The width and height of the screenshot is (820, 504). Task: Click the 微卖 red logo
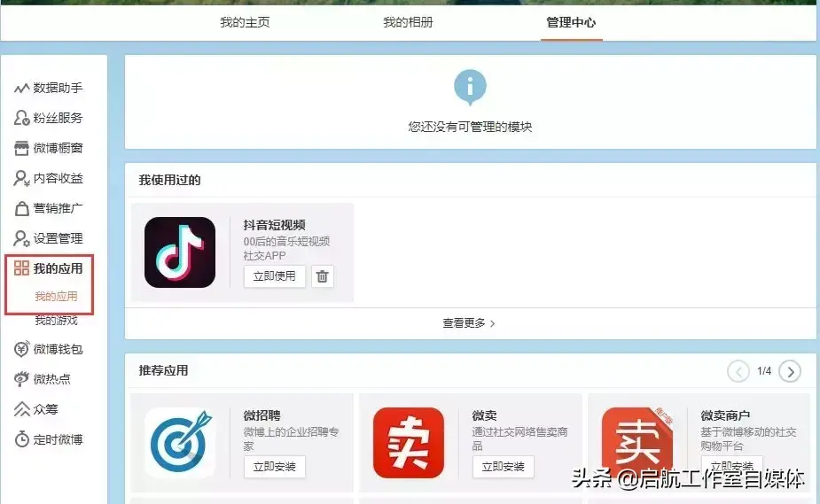coord(409,443)
